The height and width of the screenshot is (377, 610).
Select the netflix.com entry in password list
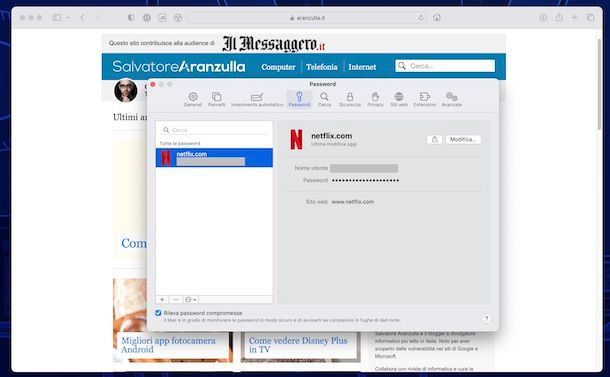214,158
